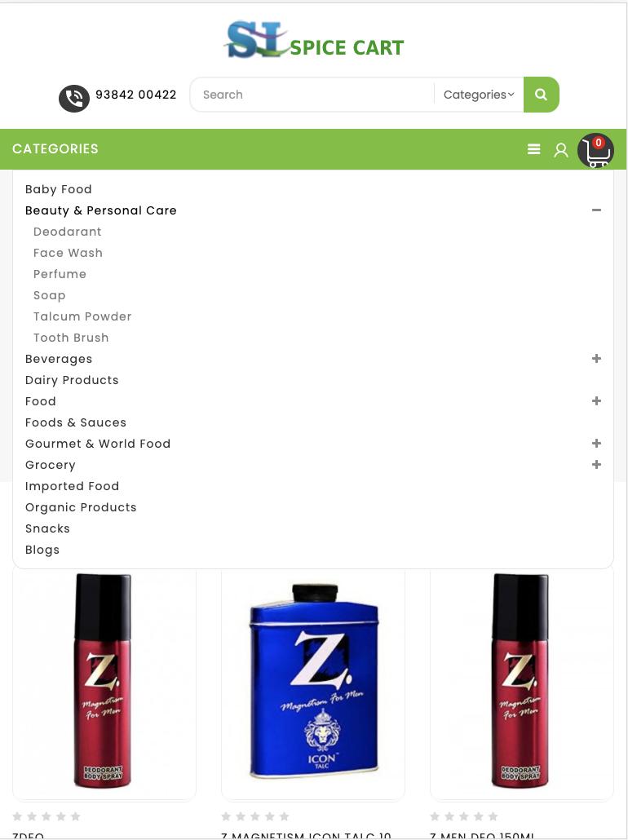Open the blue Z Icon Talc product image
The height and width of the screenshot is (840, 628).
click(313, 680)
